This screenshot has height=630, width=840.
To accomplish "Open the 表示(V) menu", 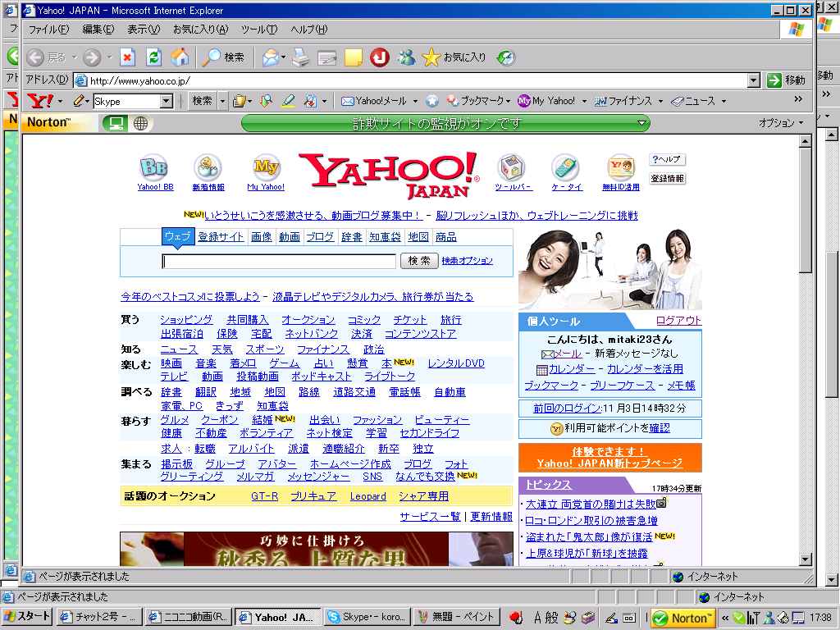I will [x=144, y=30].
